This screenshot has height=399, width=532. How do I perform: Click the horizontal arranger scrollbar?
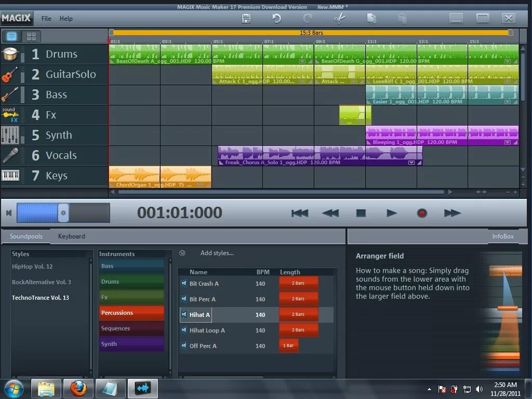[281, 192]
